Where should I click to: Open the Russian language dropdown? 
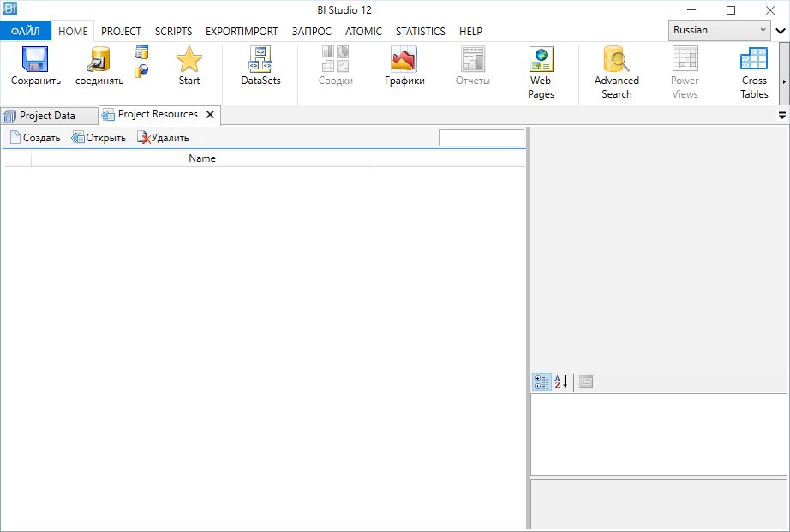[x=719, y=30]
